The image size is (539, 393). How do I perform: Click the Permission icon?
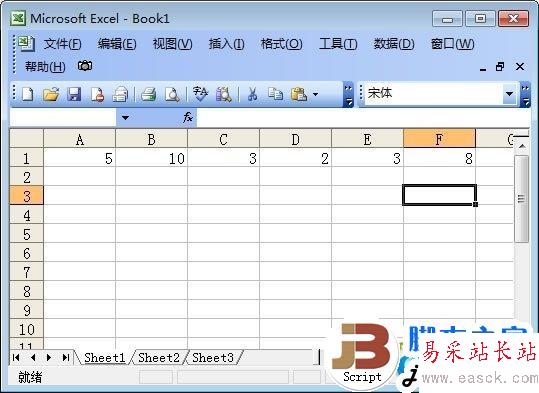click(x=97, y=94)
